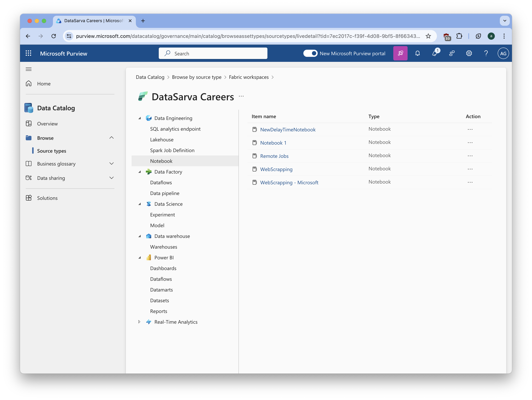Select Dataflows under Power BI
This screenshot has height=400, width=532.
(x=161, y=279)
